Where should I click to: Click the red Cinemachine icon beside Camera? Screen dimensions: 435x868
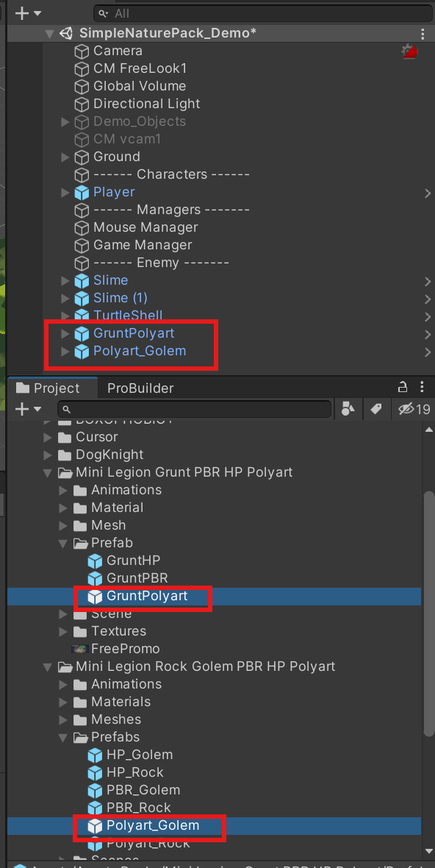[409, 51]
